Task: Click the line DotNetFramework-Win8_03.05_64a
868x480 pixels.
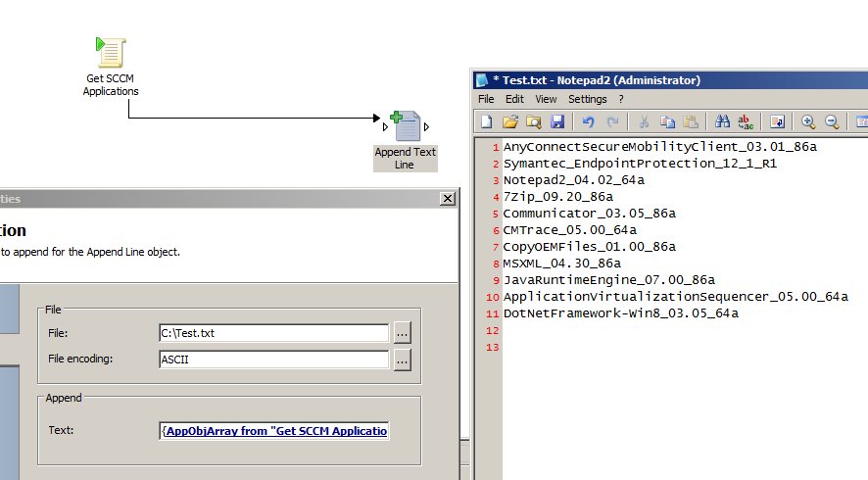Action: click(x=620, y=313)
